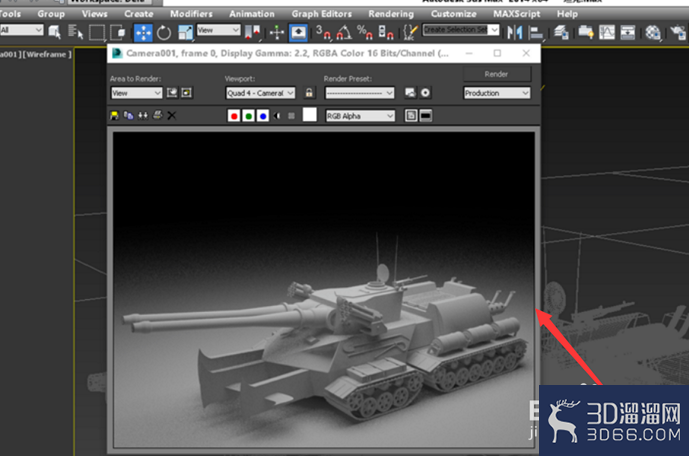Activate the Select and Rotate tool
This screenshot has width=689, height=456.
coord(164,33)
